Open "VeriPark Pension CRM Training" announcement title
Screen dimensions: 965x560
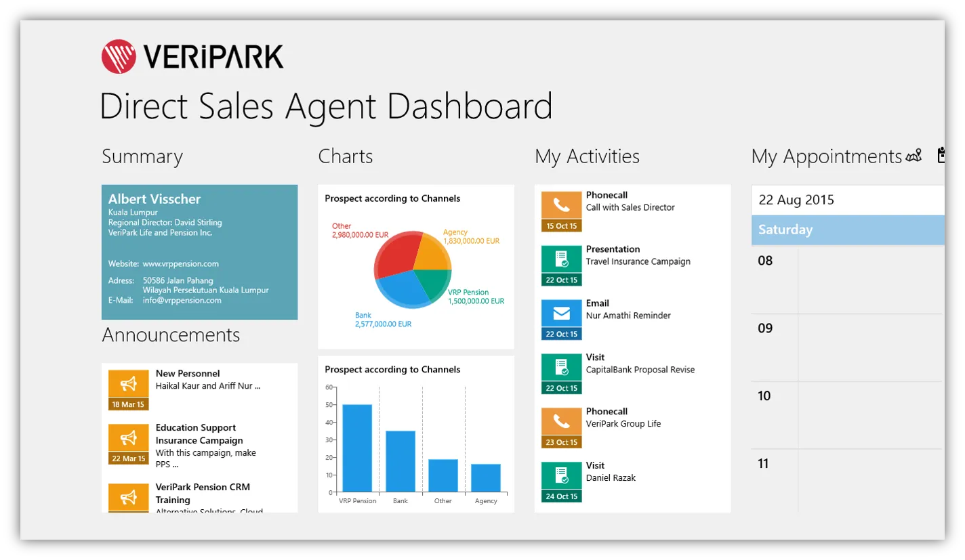tap(203, 494)
